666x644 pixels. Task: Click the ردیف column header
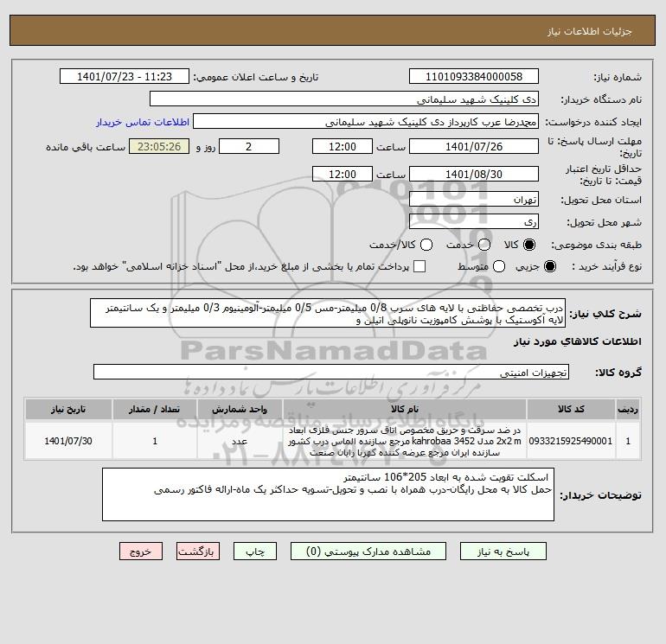(x=628, y=409)
